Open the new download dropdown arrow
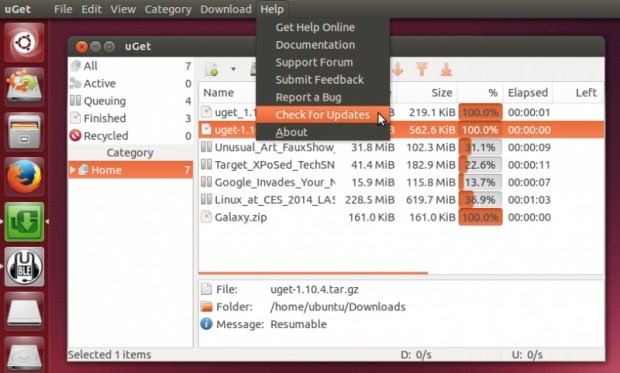The height and width of the screenshot is (373, 620). [x=233, y=69]
